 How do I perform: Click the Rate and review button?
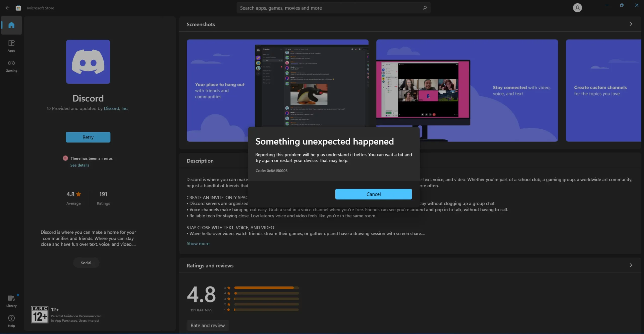click(x=208, y=325)
